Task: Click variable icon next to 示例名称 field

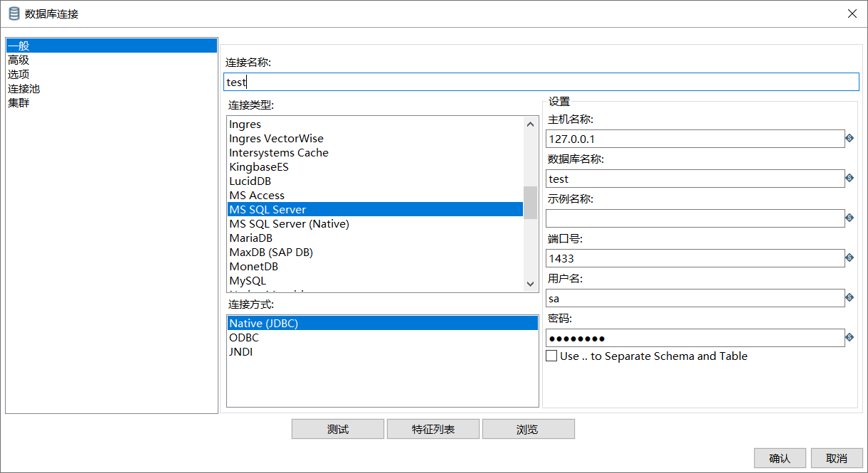Action: tap(850, 218)
